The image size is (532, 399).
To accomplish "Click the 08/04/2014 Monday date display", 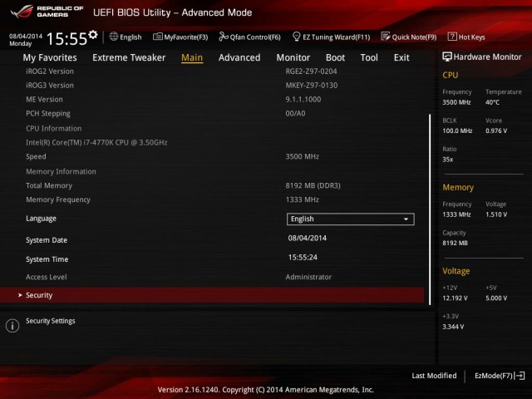I will pos(26,40).
